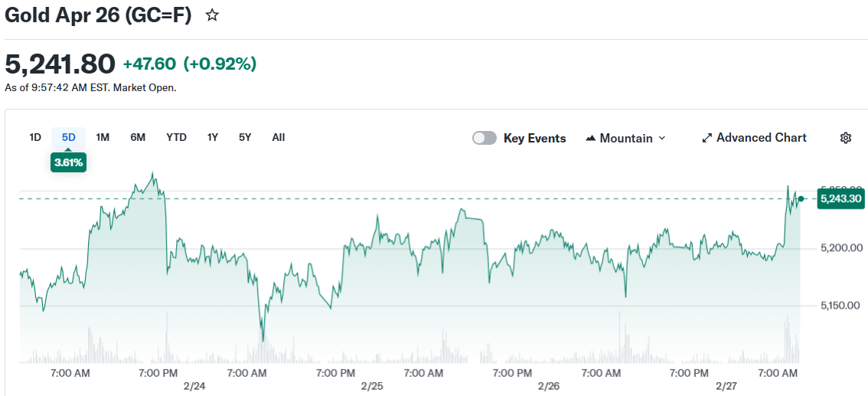
Task: Select the 5D range tab
Action: coord(69,137)
